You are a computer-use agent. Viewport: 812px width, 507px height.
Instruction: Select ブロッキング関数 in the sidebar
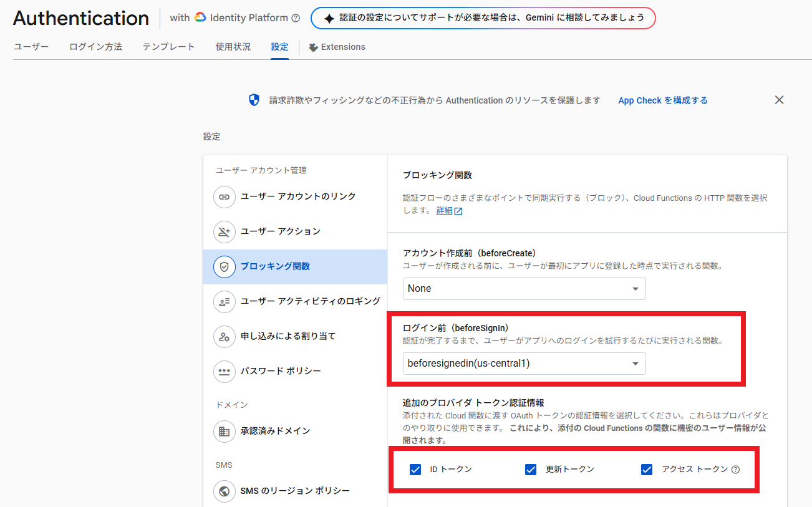click(295, 266)
